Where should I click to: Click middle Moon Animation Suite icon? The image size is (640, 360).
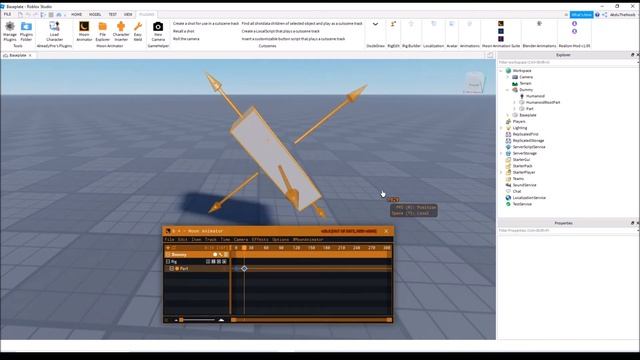[x=501, y=31]
